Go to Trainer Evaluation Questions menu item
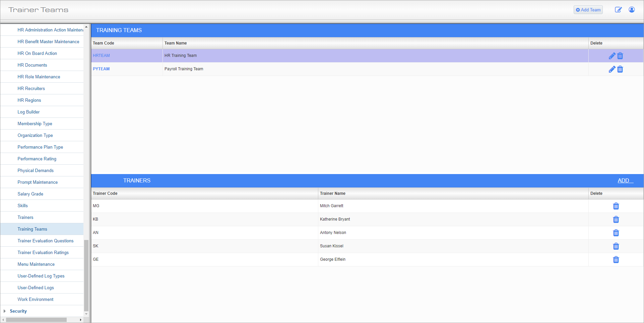644x323 pixels. point(46,241)
